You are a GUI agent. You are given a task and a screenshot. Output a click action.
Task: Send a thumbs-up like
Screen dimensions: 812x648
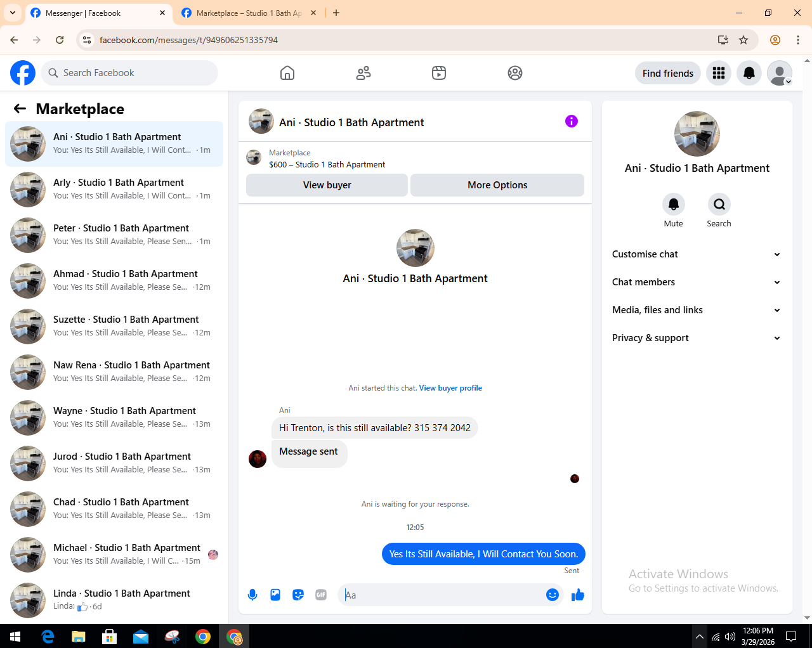pos(577,595)
